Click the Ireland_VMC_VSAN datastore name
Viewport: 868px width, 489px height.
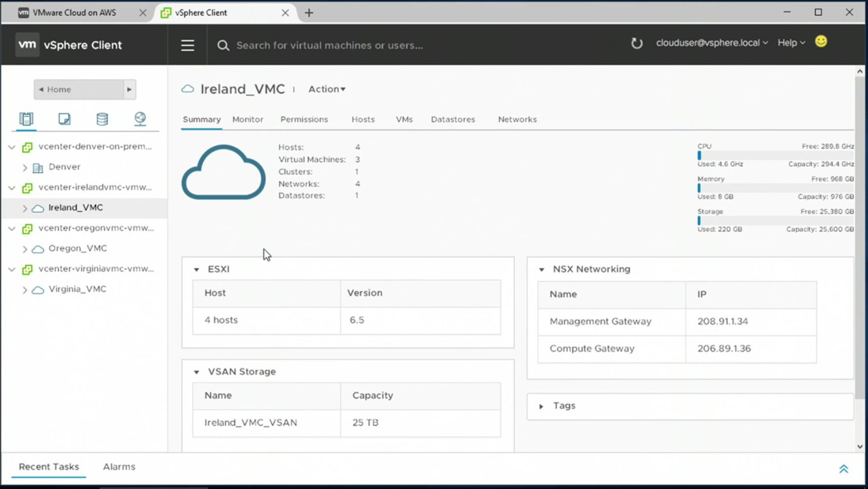pos(251,423)
